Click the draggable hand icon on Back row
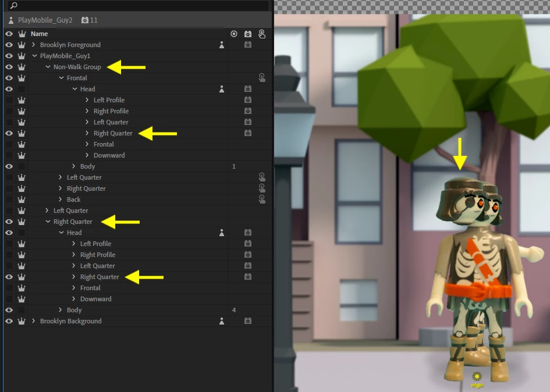 coord(262,199)
